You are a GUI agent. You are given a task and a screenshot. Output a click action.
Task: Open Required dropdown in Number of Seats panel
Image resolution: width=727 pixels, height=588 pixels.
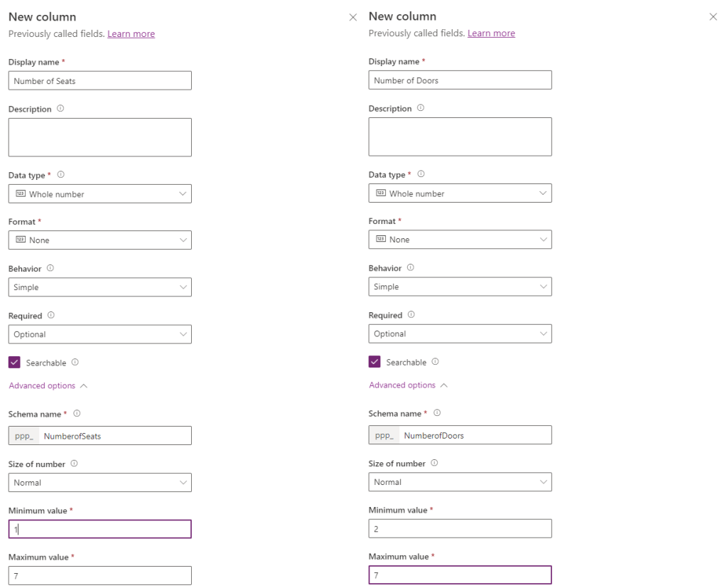[x=100, y=334]
